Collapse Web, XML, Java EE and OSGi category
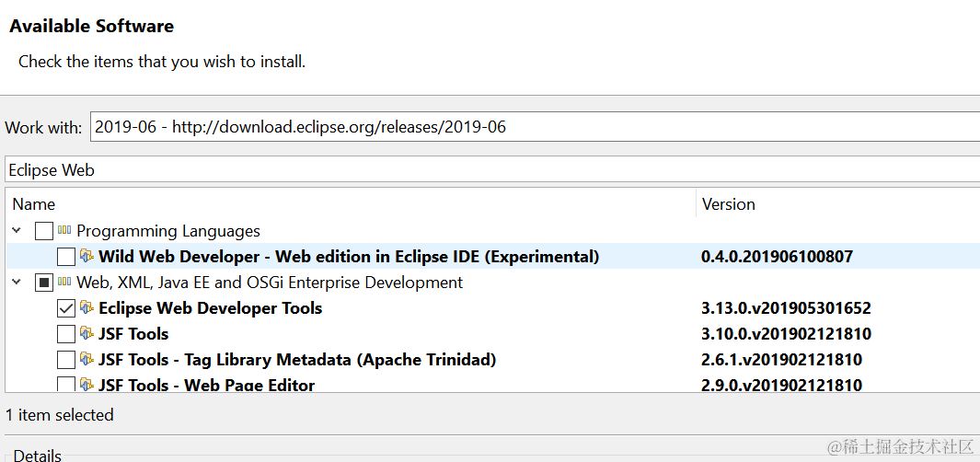 [17, 282]
